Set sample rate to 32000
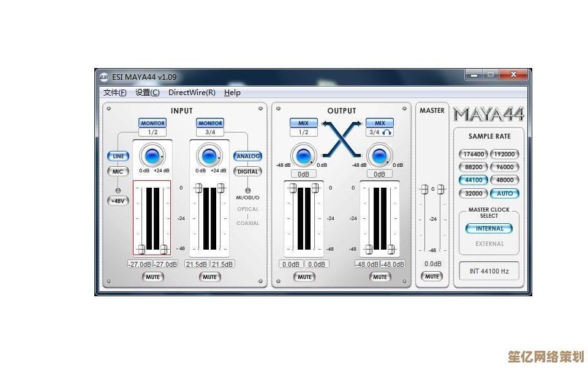The width and height of the screenshot is (588, 368). [x=473, y=193]
